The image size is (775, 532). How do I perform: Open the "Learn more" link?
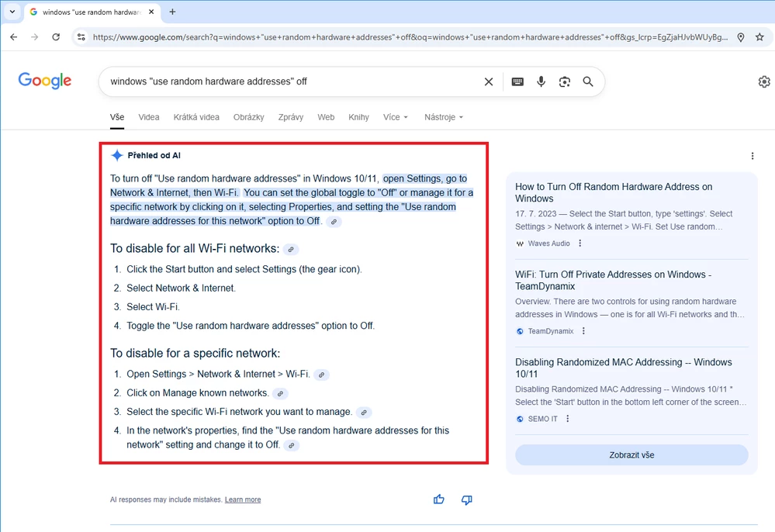(242, 499)
